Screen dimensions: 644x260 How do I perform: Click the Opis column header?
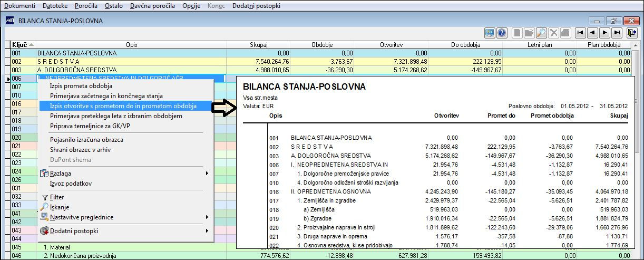(131, 45)
